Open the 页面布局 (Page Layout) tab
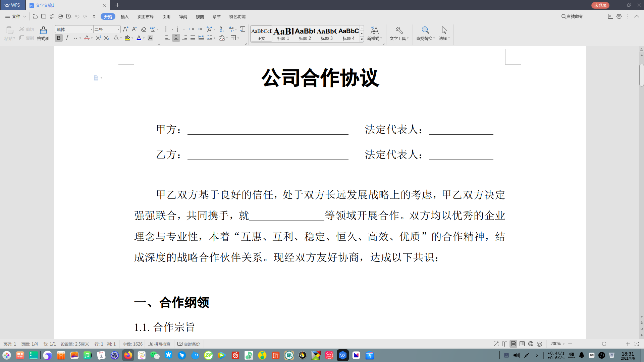644x362 pixels. point(145,17)
